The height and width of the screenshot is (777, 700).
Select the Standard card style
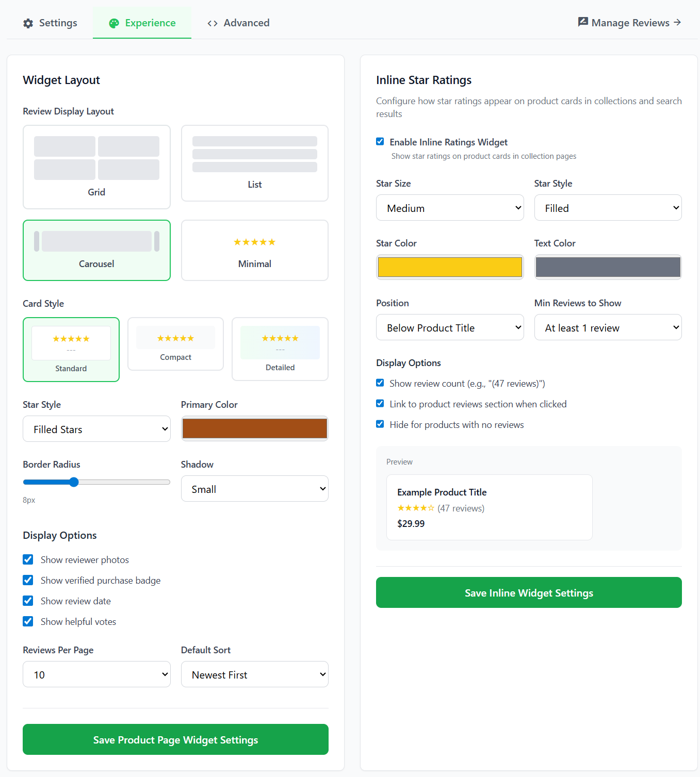click(71, 350)
